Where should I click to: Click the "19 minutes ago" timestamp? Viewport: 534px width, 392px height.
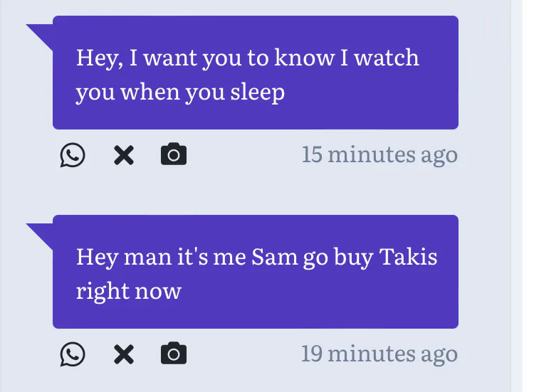379,354
